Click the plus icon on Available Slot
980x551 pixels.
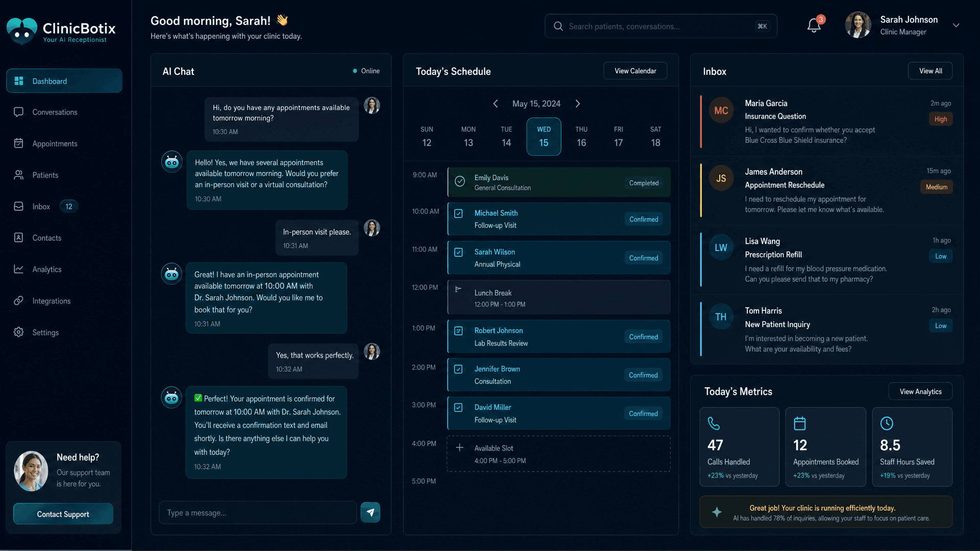(x=459, y=447)
